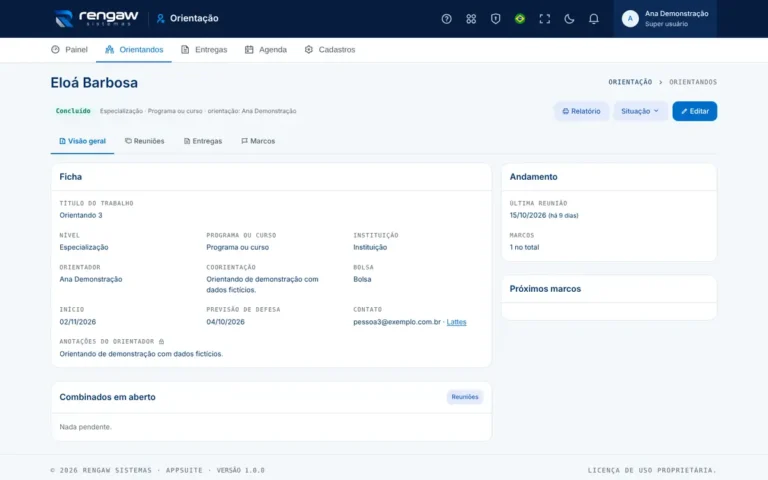Click the lock icon beside Anotações do orientador
This screenshot has width=768, height=480.
coord(161,341)
